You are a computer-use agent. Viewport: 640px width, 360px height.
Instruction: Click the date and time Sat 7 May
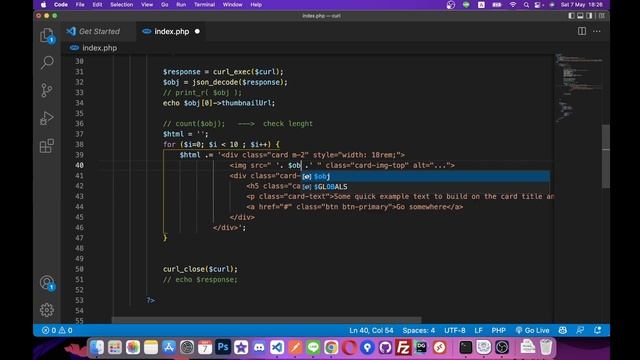(x=582, y=5)
